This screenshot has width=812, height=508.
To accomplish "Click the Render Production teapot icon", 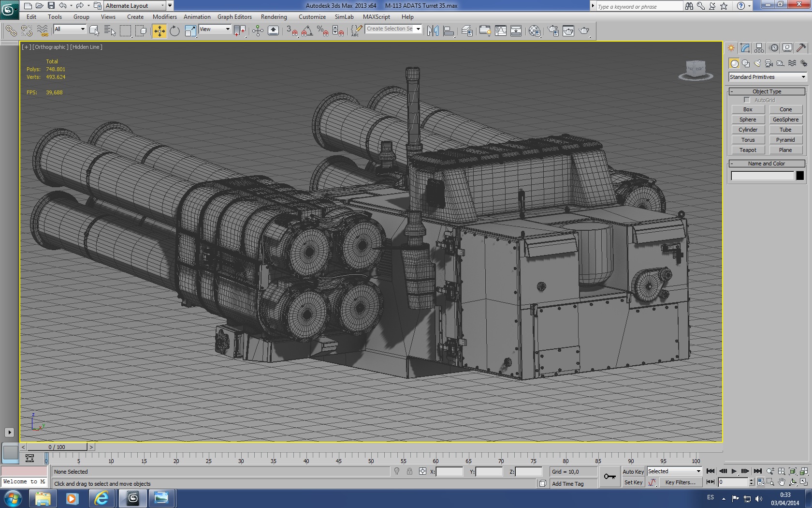I will click(x=584, y=31).
